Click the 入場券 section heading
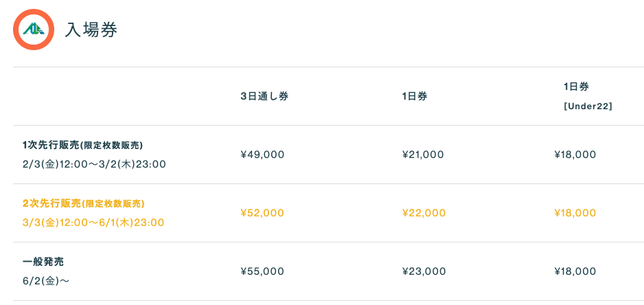The image size is (644, 305). (91, 30)
